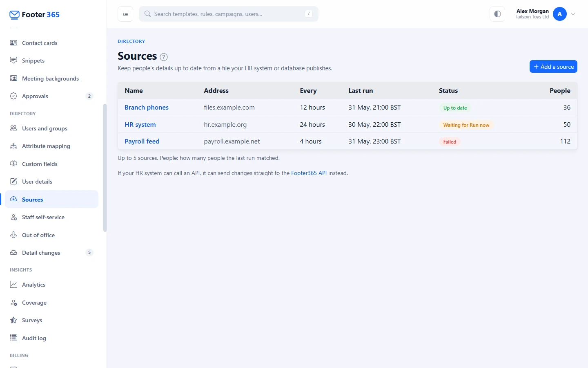Screen dimensions: 588x368
Task: Click the User details pencil icon
Action: (13, 182)
